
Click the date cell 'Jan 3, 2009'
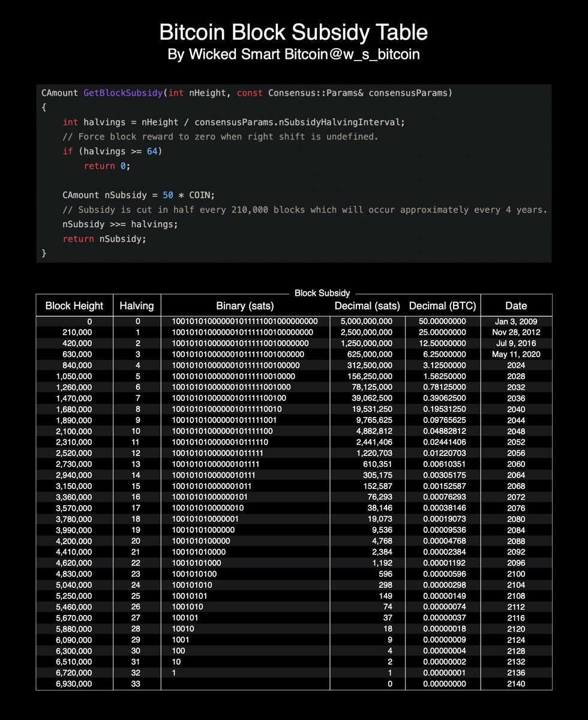(516, 322)
